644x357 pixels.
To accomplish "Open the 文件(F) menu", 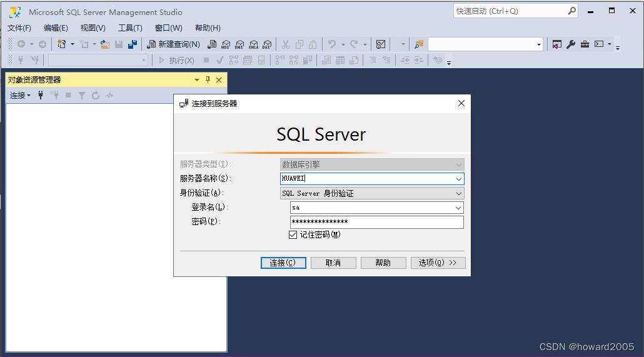I will pos(19,28).
